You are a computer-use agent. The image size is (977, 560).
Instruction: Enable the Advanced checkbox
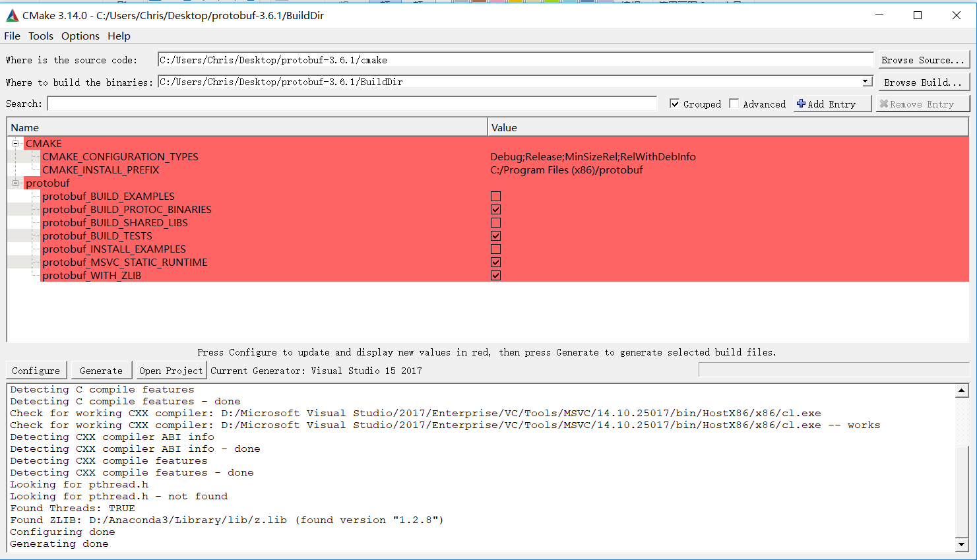734,104
